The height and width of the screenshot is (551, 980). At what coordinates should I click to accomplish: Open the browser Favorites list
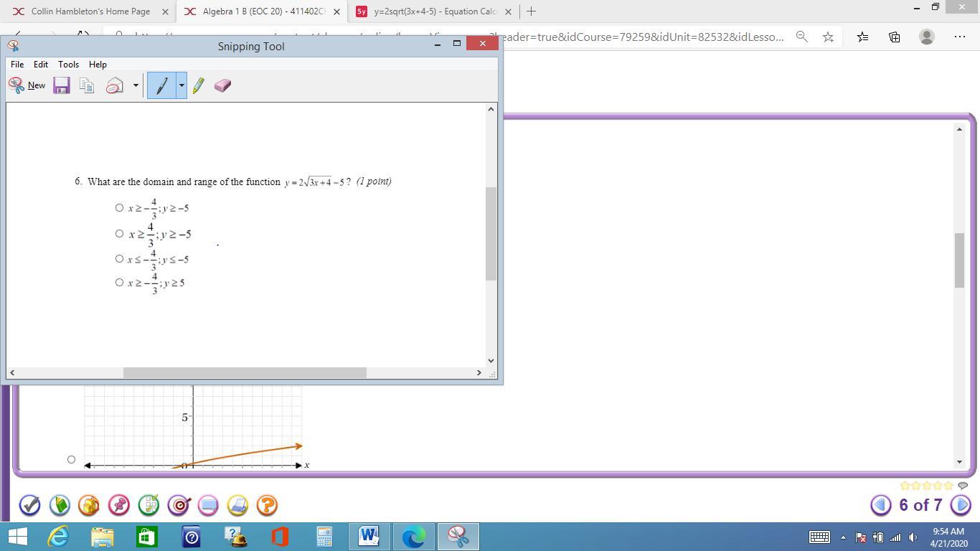click(x=862, y=37)
